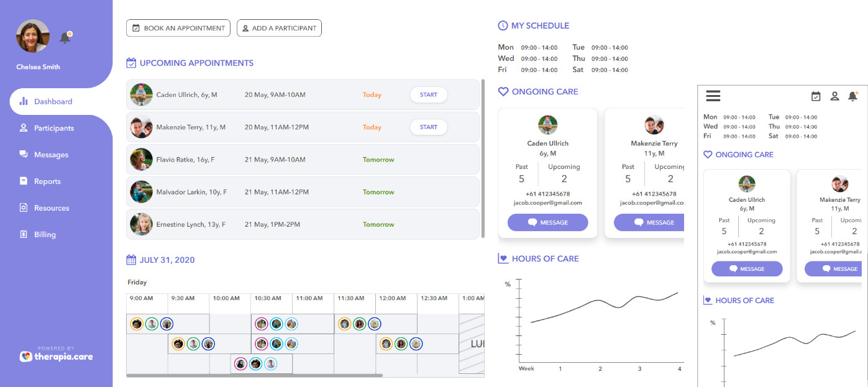Click Book an Appointment button
Screen dimensions: 868x387
click(x=178, y=28)
